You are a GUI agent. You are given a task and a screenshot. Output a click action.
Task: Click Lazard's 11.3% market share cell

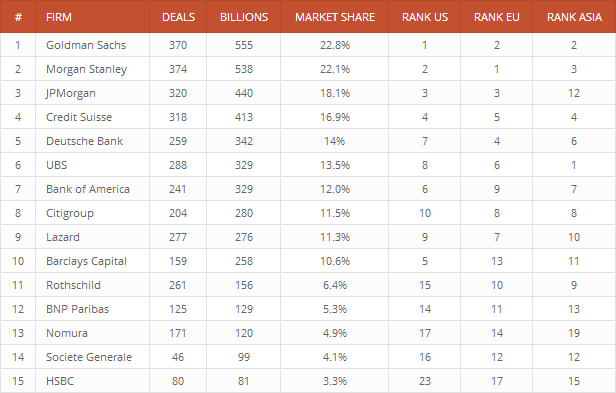[335, 237]
